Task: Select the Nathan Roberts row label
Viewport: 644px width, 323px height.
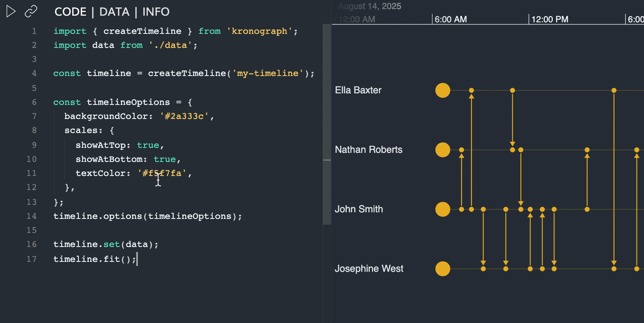Action: 368,150
